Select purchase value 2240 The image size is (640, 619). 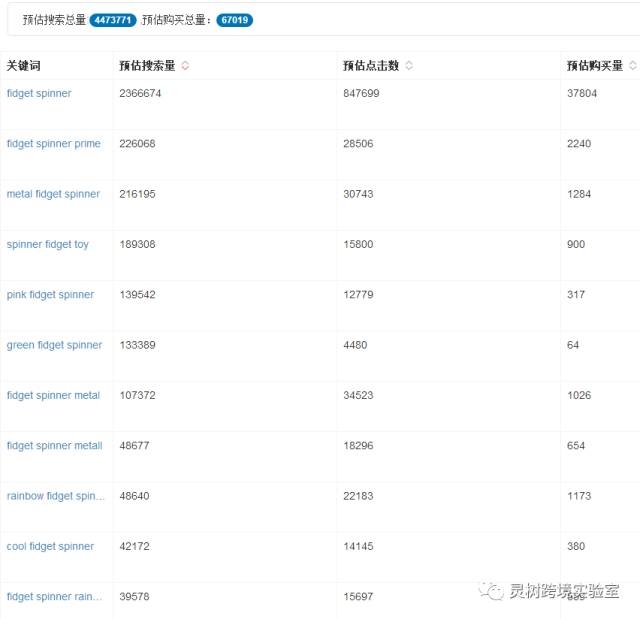point(579,144)
